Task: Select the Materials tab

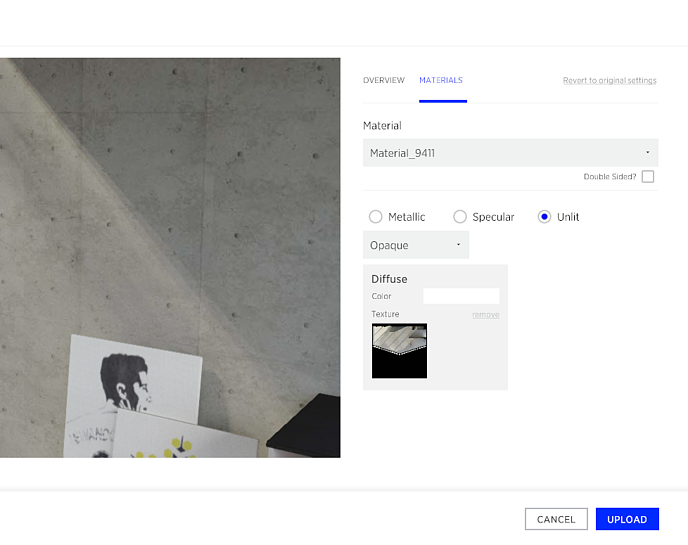Action: [x=441, y=80]
